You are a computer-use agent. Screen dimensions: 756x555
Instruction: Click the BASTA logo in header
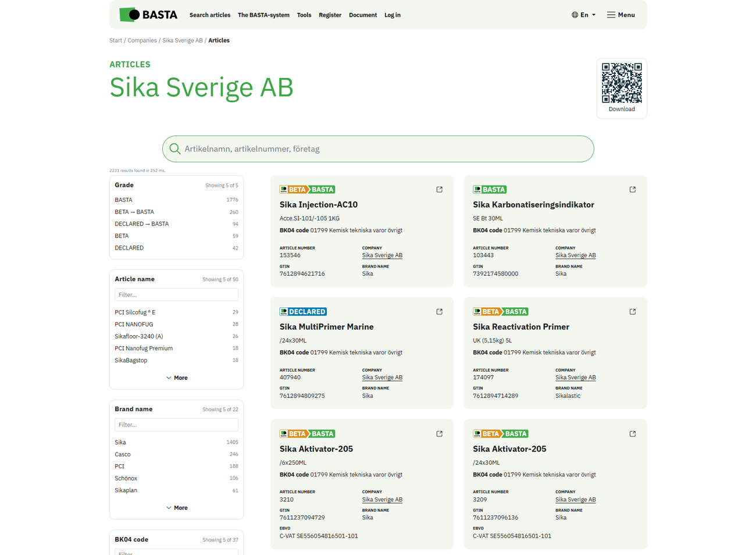[148, 15]
